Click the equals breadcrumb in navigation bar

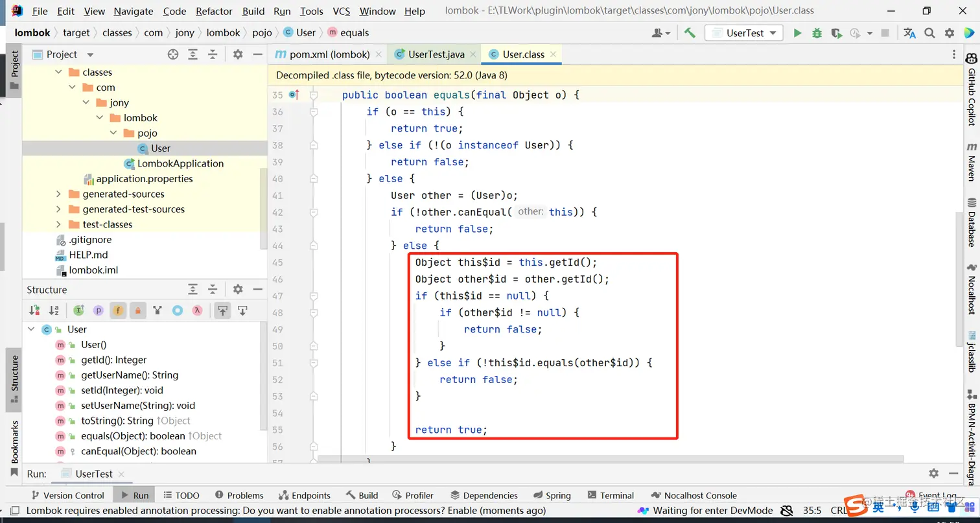[x=349, y=33]
